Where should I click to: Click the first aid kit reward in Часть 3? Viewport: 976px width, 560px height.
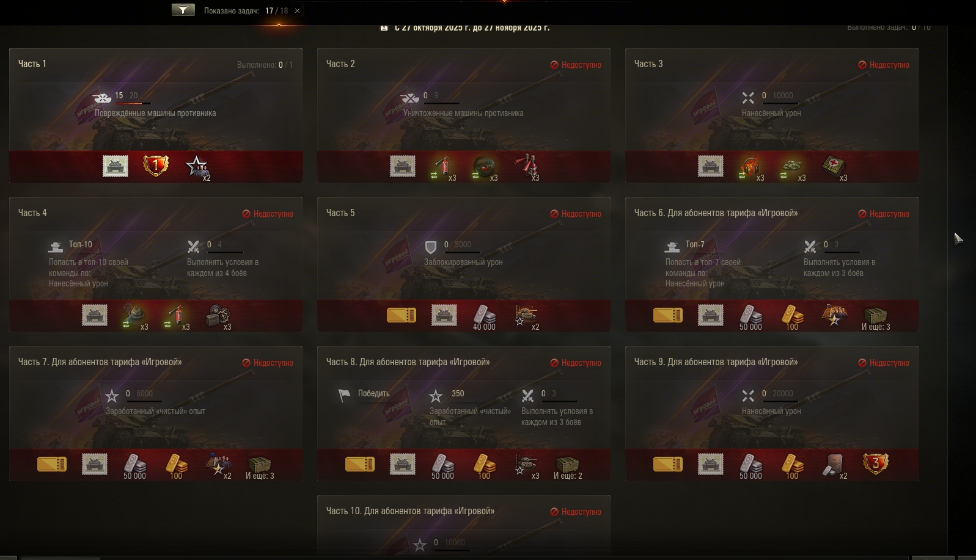coord(834,166)
